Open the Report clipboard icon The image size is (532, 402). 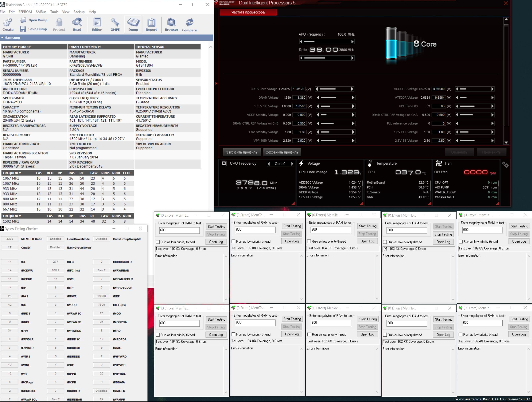coord(151,22)
